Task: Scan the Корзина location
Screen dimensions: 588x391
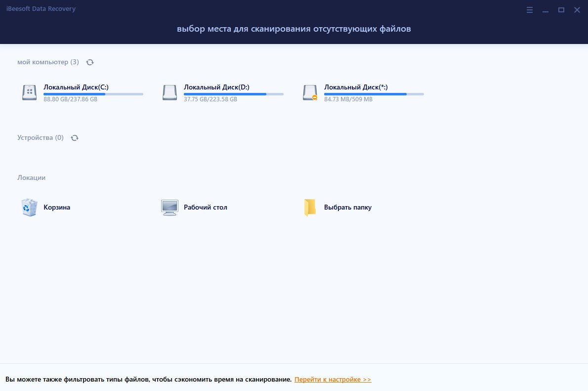Action: (x=57, y=207)
